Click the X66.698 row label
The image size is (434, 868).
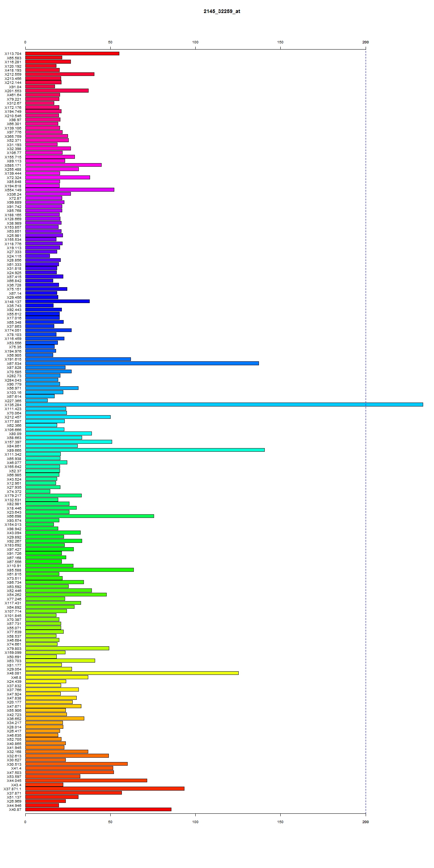tap(14, 516)
